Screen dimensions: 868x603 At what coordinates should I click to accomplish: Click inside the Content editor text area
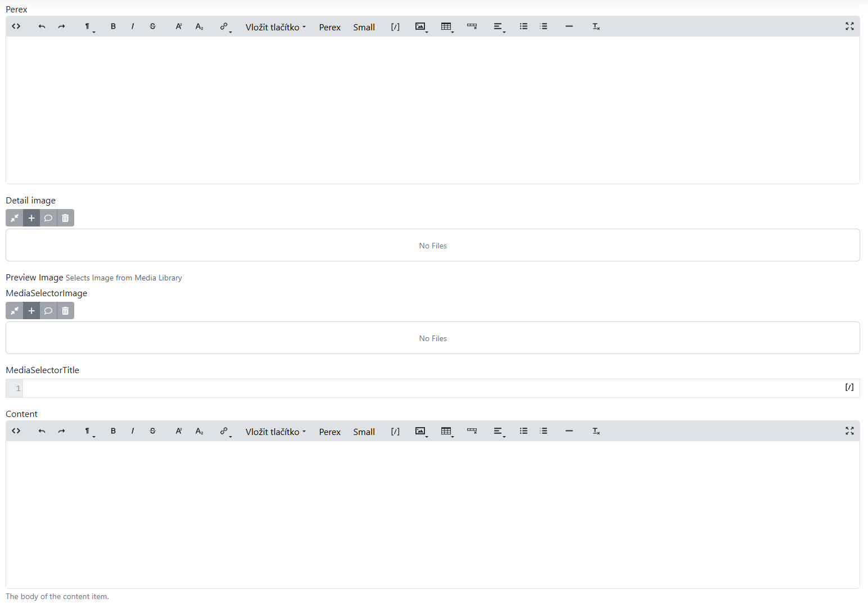click(x=433, y=514)
